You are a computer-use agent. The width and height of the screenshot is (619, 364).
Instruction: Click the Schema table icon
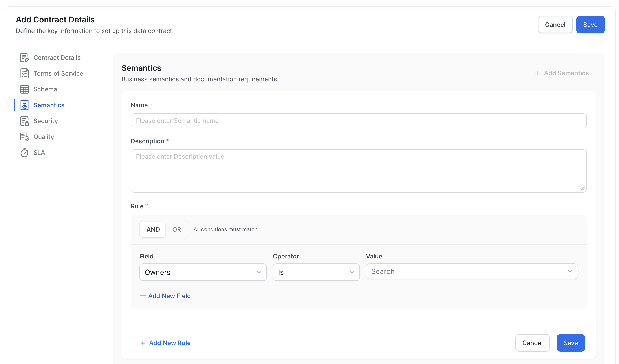24,89
